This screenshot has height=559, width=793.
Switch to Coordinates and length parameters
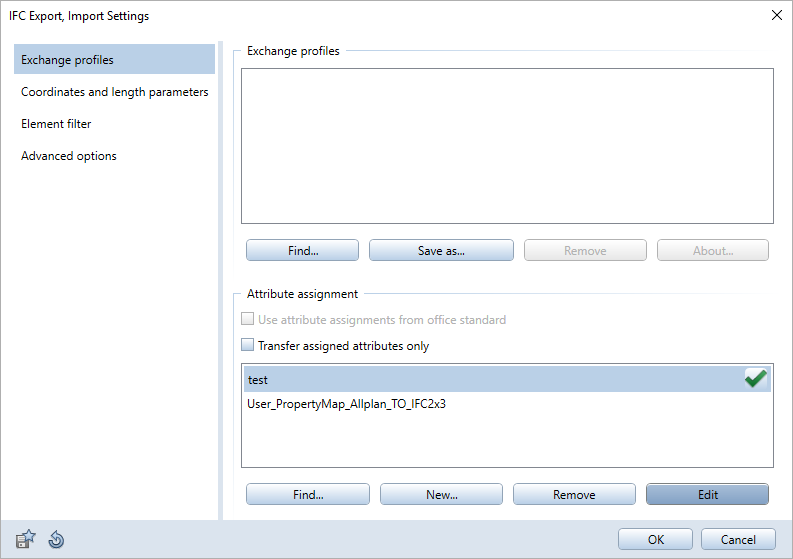[x=114, y=92]
